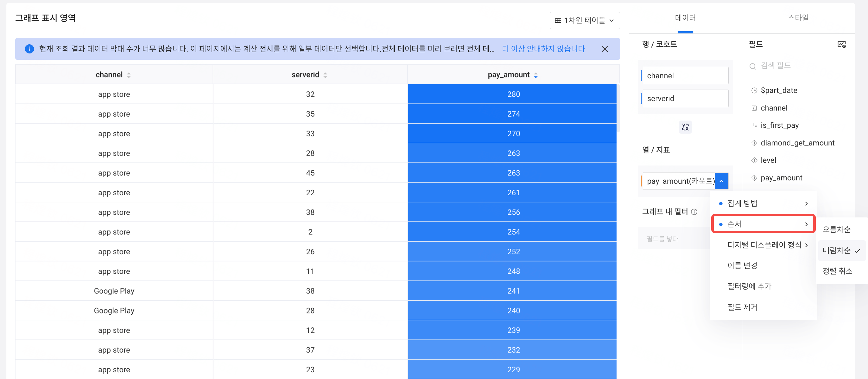Click the serverid cell showing 45
Screen dimensions: 868x379
click(x=310, y=173)
